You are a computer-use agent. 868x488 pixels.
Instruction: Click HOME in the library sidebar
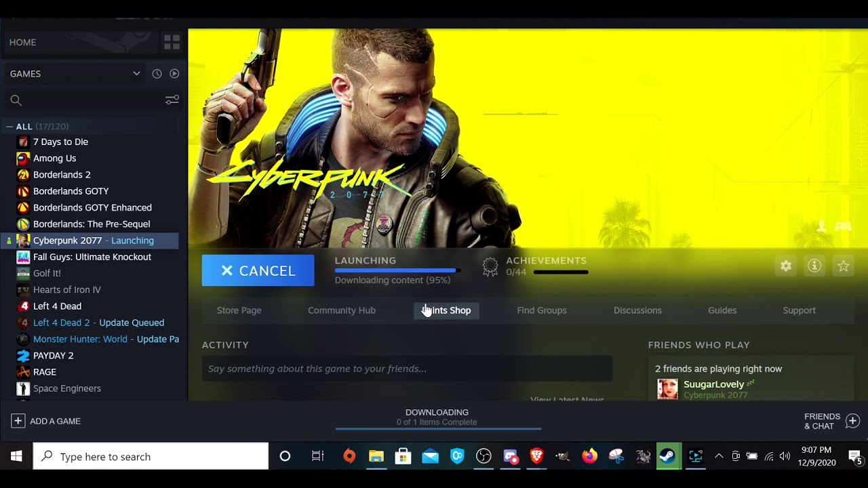pyautogui.click(x=22, y=42)
